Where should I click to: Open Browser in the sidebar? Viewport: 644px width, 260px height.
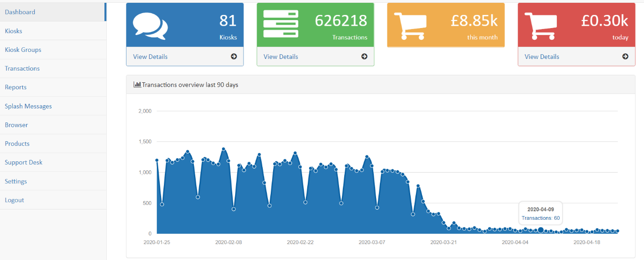click(53, 125)
